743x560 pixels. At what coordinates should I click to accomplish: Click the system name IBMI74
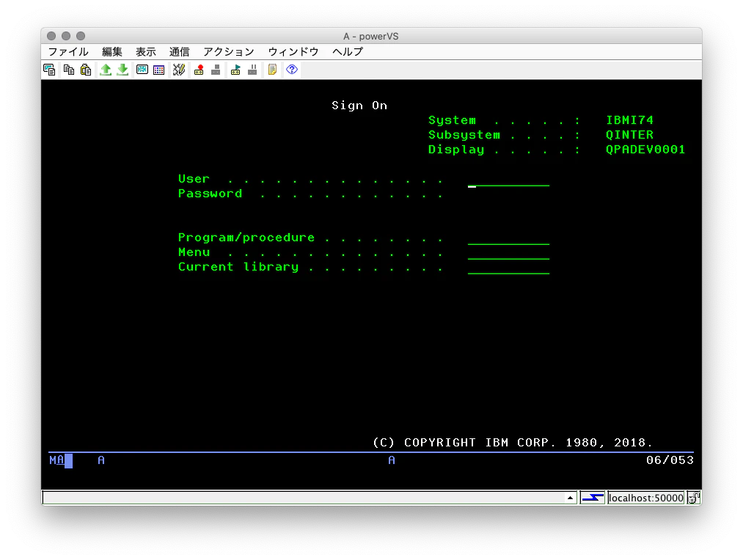pos(630,120)
